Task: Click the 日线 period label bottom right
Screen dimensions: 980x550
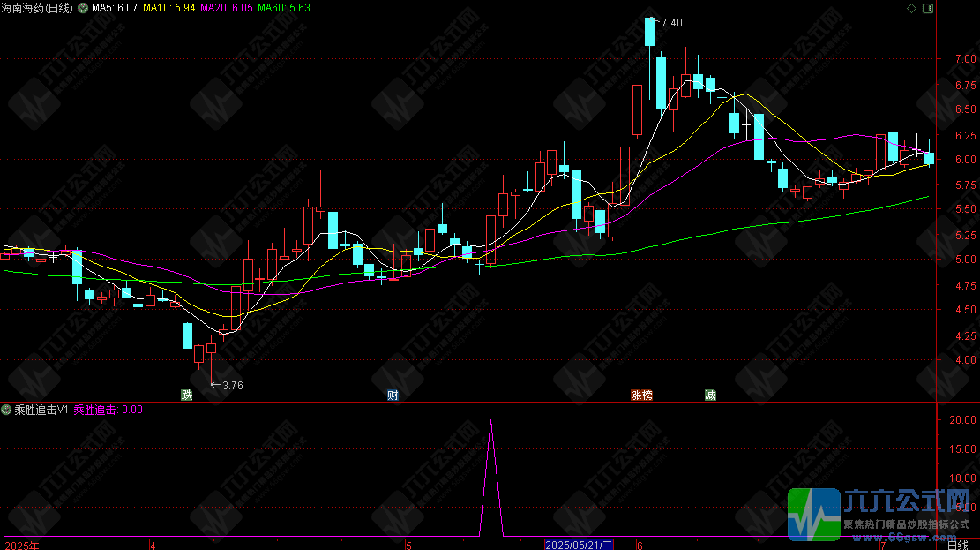Action: [x=958, y=546]
